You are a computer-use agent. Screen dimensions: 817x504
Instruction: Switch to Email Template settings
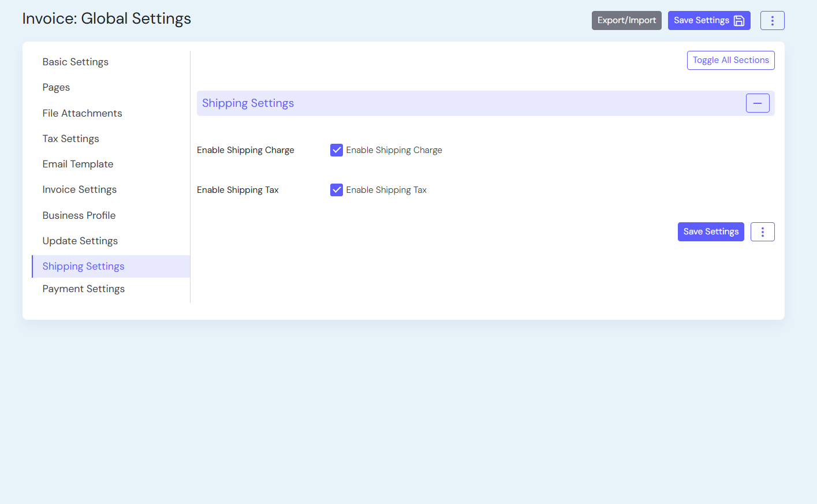[x=78, y=164]
